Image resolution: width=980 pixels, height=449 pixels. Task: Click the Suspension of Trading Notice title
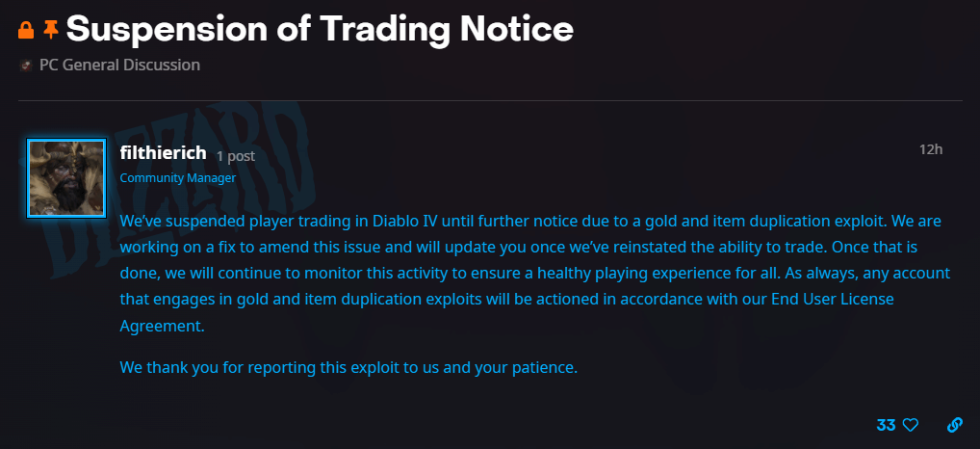pos(320,30)
